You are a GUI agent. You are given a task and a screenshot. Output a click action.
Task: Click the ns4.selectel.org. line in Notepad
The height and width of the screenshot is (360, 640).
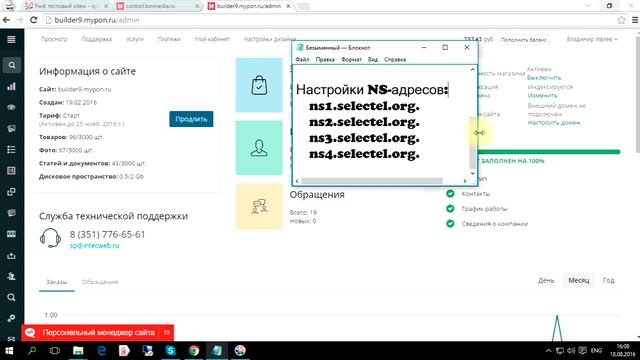(x=364, y=153)
